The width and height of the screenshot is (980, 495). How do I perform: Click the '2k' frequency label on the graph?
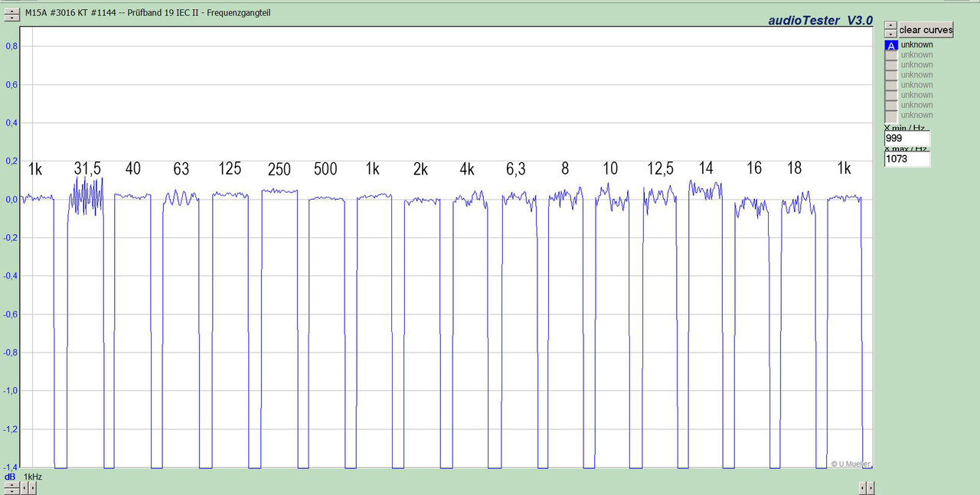tap(420, 169)
